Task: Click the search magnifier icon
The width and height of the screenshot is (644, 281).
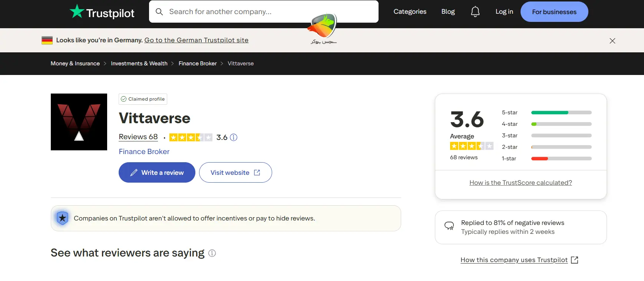Action: 159,12
